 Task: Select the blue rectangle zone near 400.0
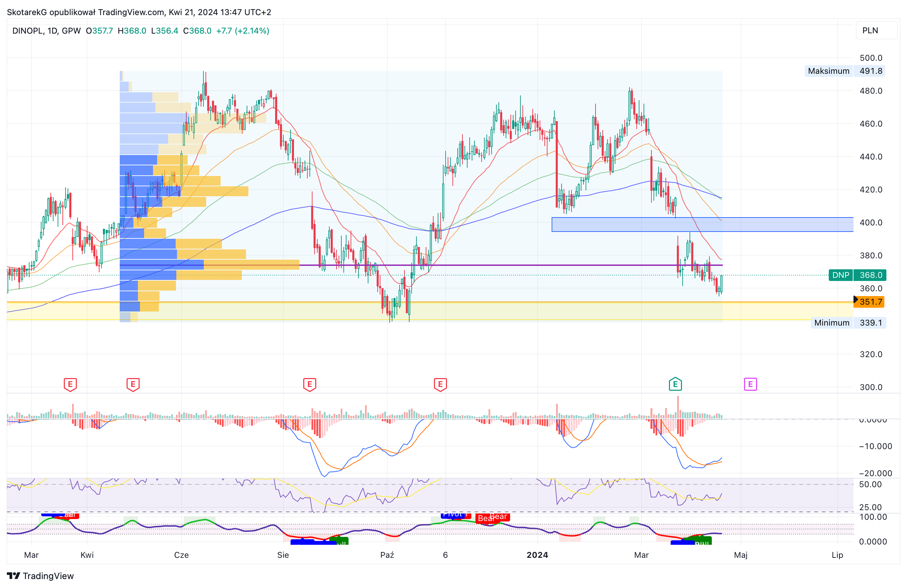(702, 224)
